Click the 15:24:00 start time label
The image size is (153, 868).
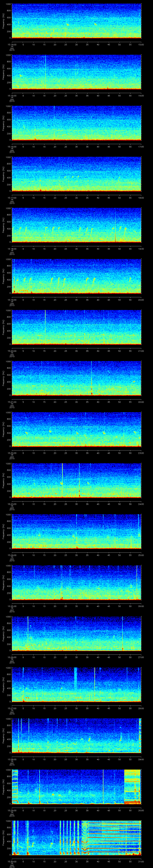click(12, 555)
